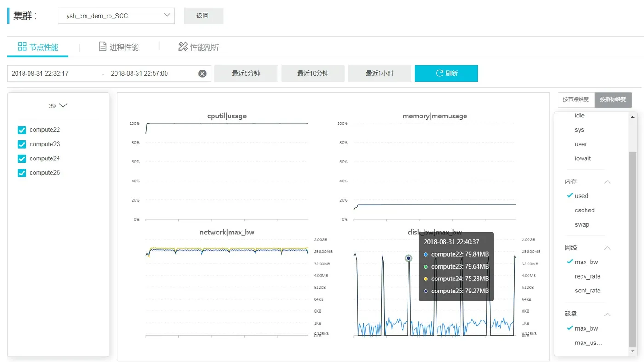
Task: Expand the job 39 dropdown chevron
Action: [x=63, y=105]
